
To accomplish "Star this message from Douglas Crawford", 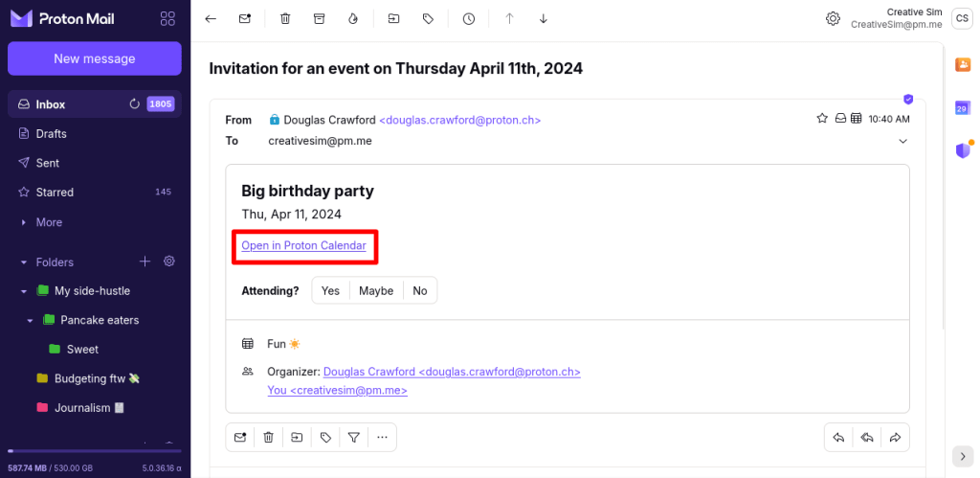I will 821,119.
